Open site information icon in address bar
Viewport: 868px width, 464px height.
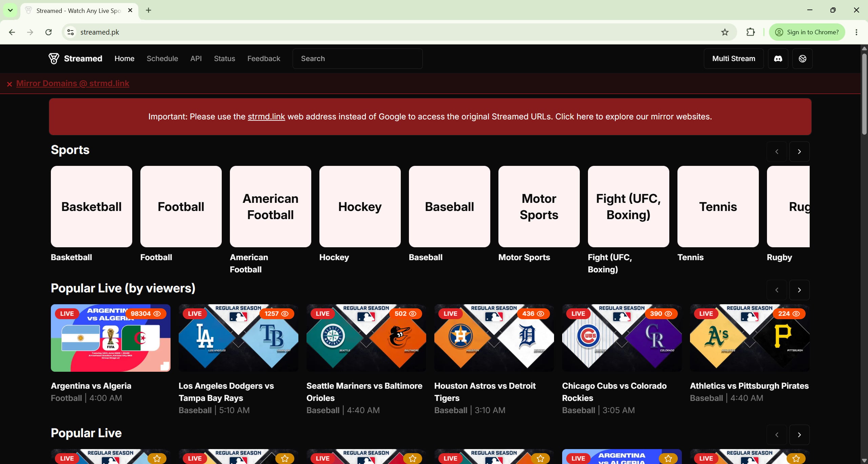pyautogui.click(x=70, y=32)
